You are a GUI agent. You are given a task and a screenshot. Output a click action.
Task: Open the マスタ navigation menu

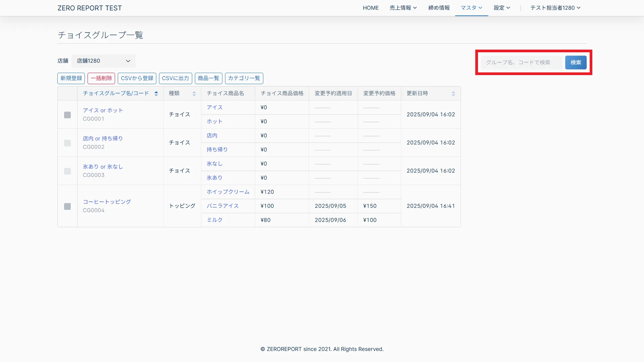(471, 8)
